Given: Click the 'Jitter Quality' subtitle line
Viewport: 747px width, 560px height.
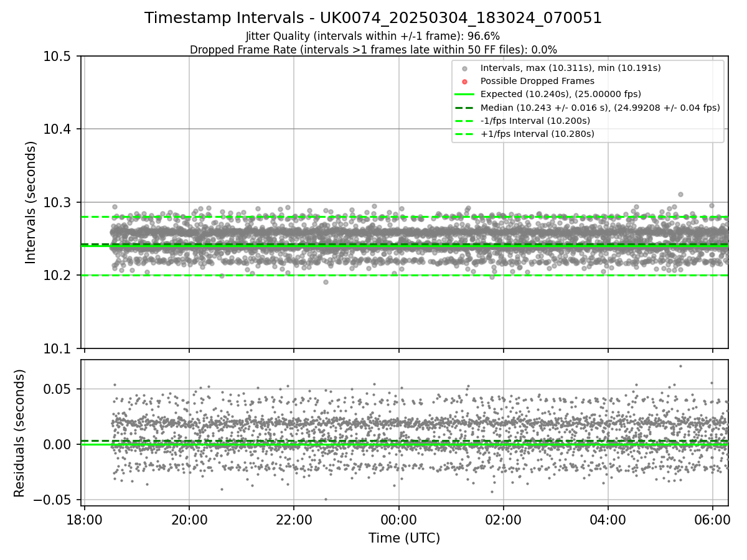Looking at the screenshot, I should point(373,36).
